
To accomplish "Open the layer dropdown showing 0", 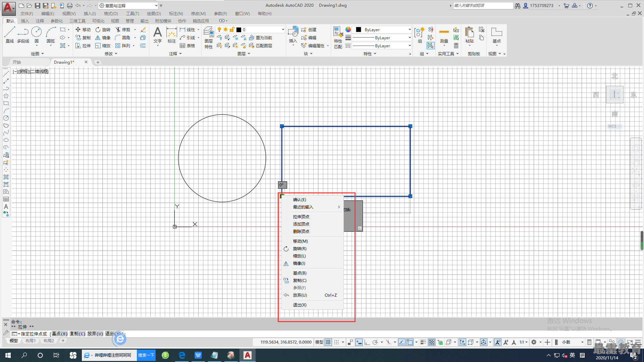I will coord(250,29).
